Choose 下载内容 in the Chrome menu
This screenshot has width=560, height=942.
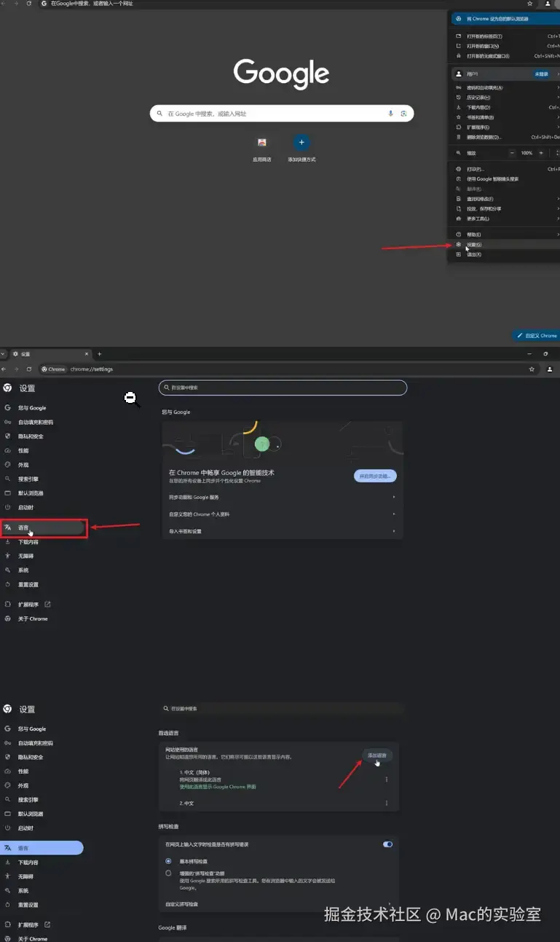pos(505,107)
